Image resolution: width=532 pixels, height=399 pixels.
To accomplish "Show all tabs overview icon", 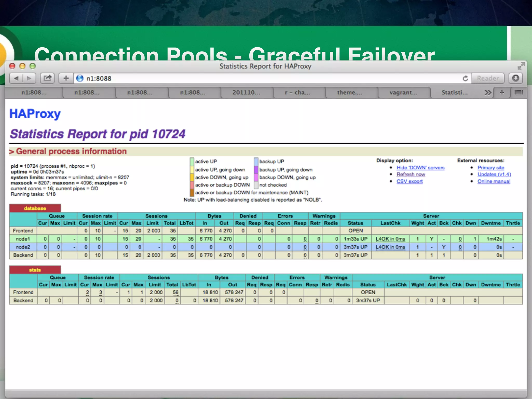I will (x=519, y=92).
